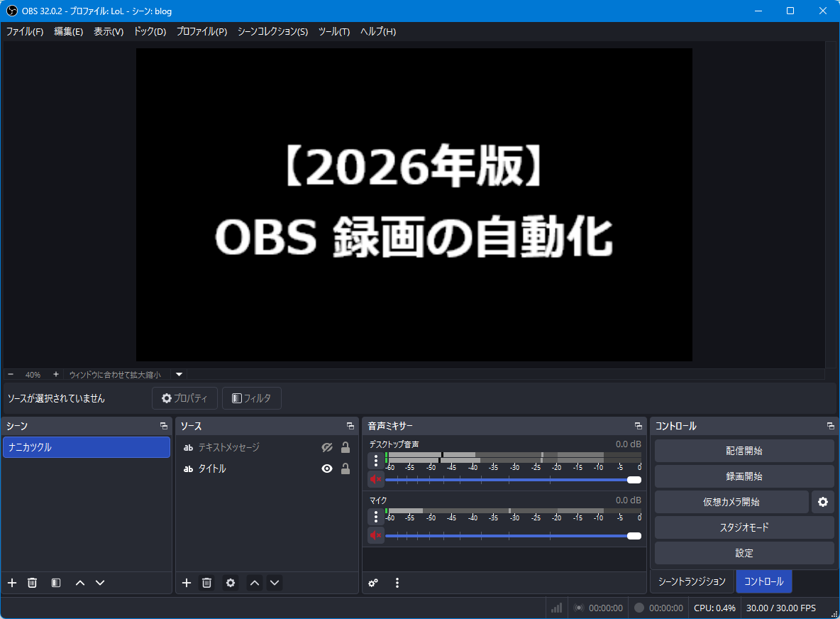Switch to the シーントランジション tab
Image resolution: width=840 pixels, height=619 pixels.
692,581
